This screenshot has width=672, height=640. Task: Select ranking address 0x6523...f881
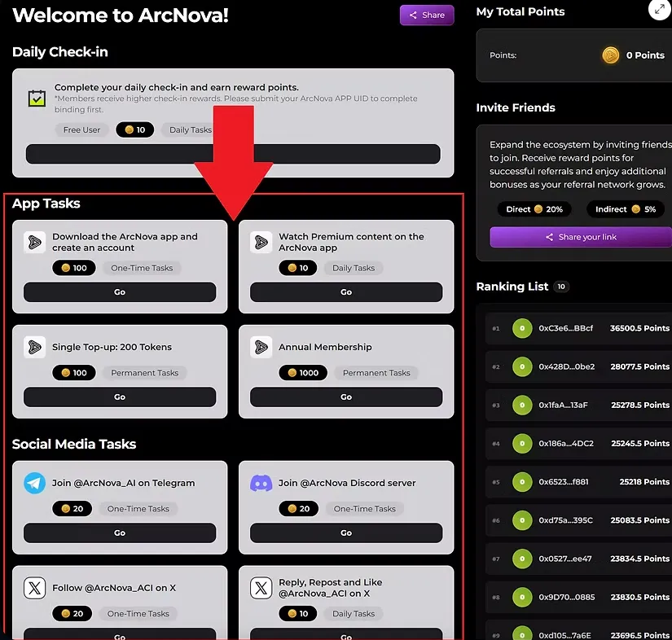pyautogui.click(x=564, y=482)
